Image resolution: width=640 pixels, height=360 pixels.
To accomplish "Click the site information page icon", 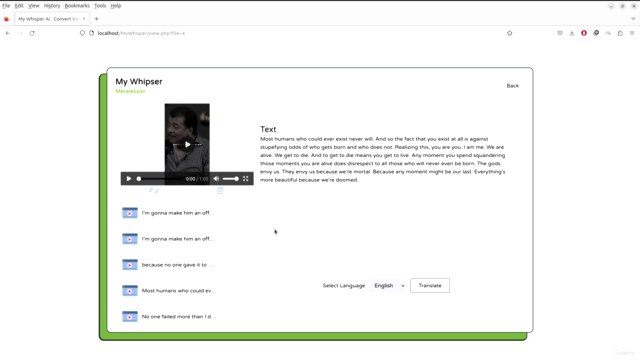I will click(91, 33).
